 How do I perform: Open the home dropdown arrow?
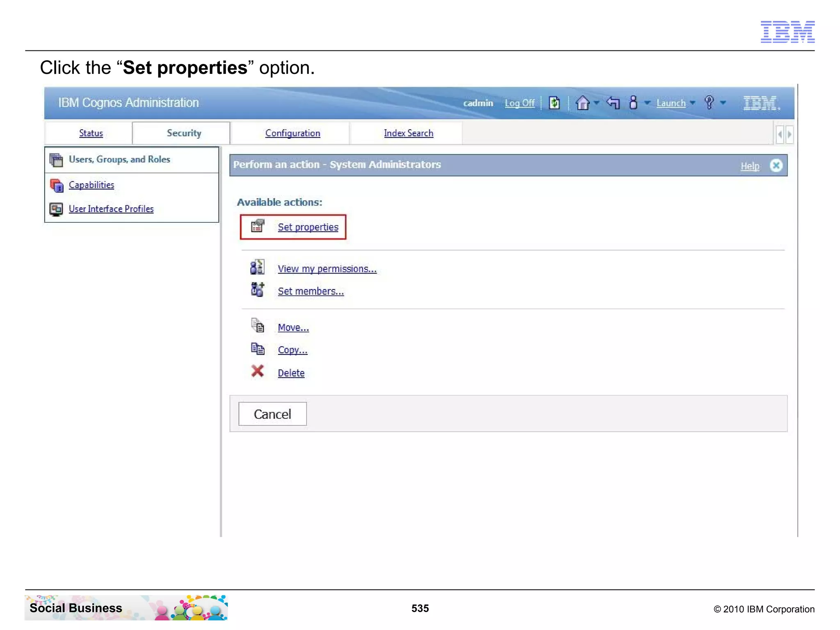[597, 103]
